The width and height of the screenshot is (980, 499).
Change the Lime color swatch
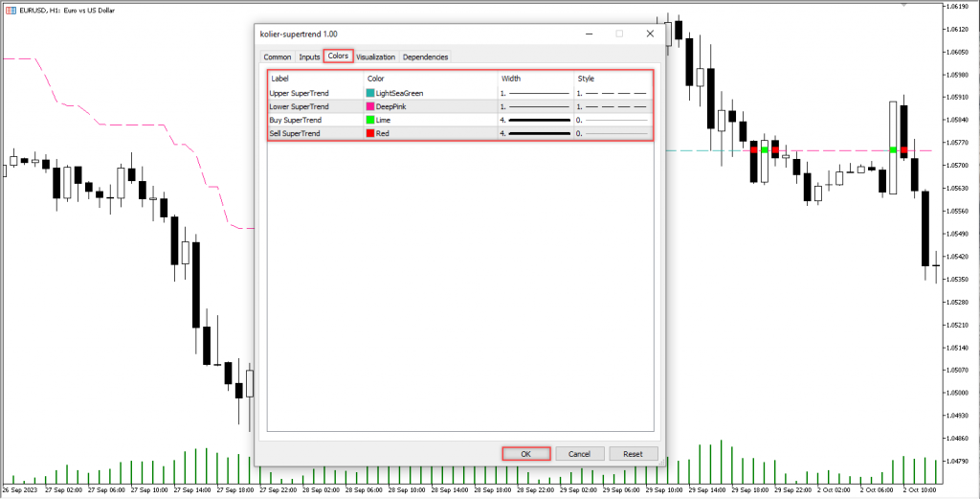pos(370,120)
